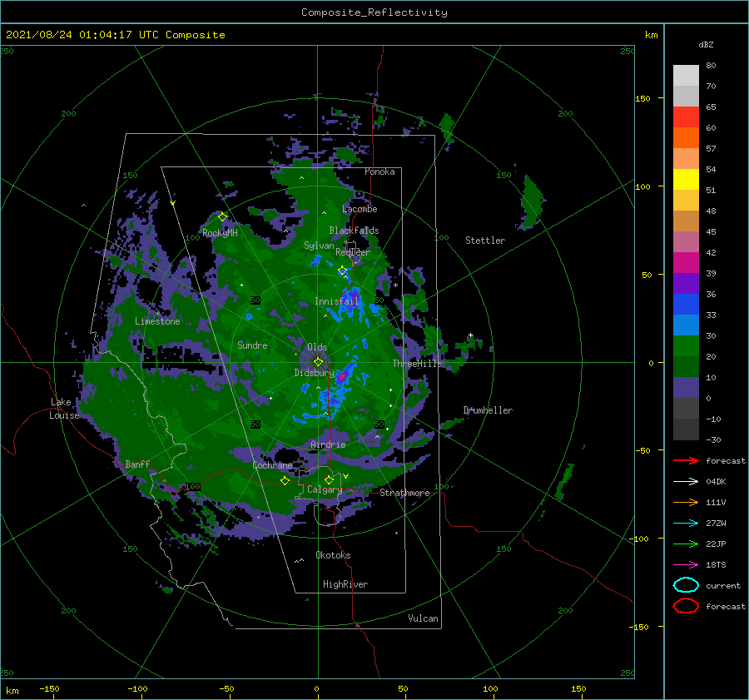This screenshot has width=749, height=700.
Task: Select the white 04DK arrow symbol
Action: tap(686, 482)
